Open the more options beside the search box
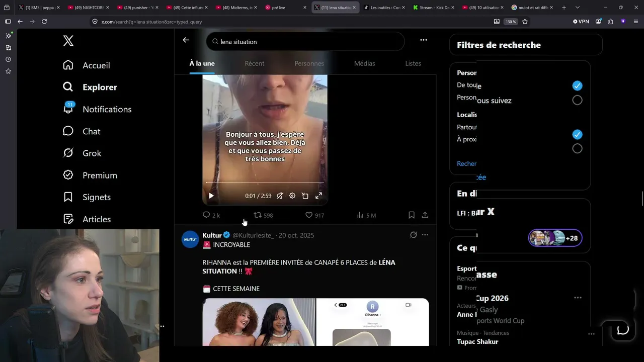Viewport: 644px width, 362px height. tap(424, 40)
